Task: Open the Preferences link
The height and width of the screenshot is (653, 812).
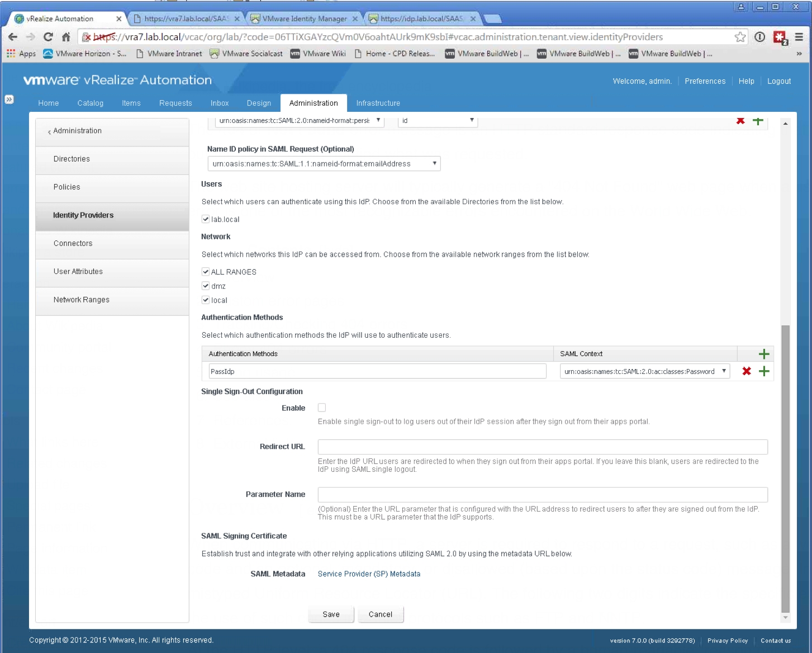Action: click(705, 81)
